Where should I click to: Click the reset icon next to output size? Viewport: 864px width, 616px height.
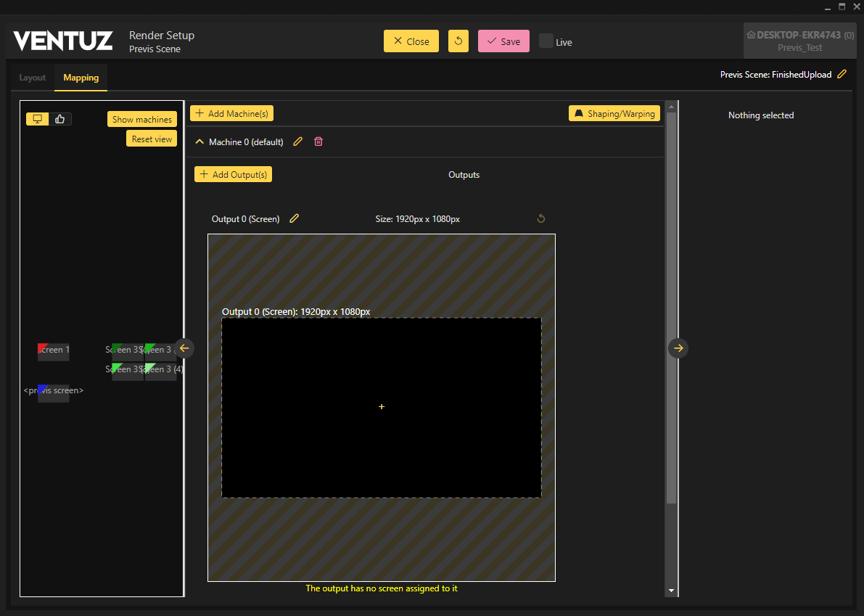coord(540,218)
